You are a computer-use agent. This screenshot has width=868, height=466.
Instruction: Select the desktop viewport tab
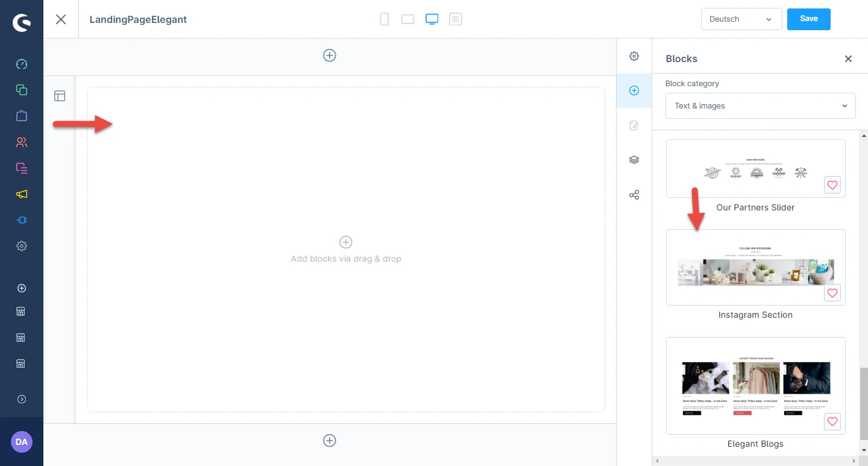pyautogui.click(x=432, y=19)
